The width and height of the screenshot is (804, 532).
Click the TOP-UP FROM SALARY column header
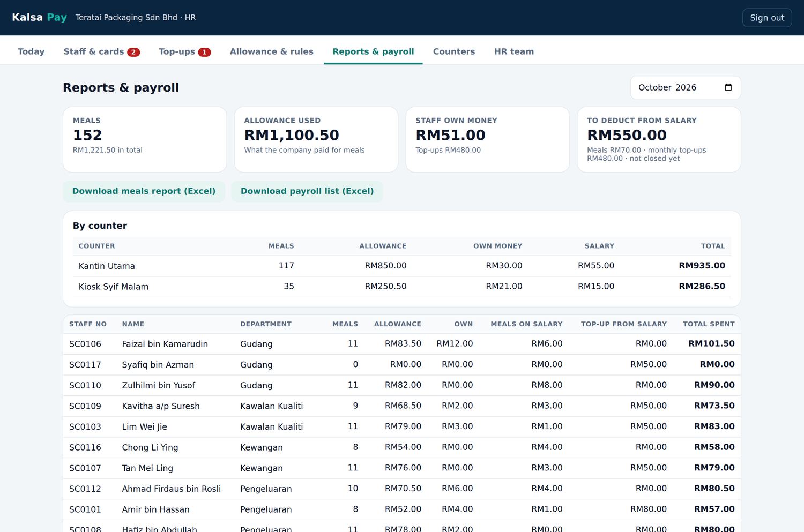point(624,324)
